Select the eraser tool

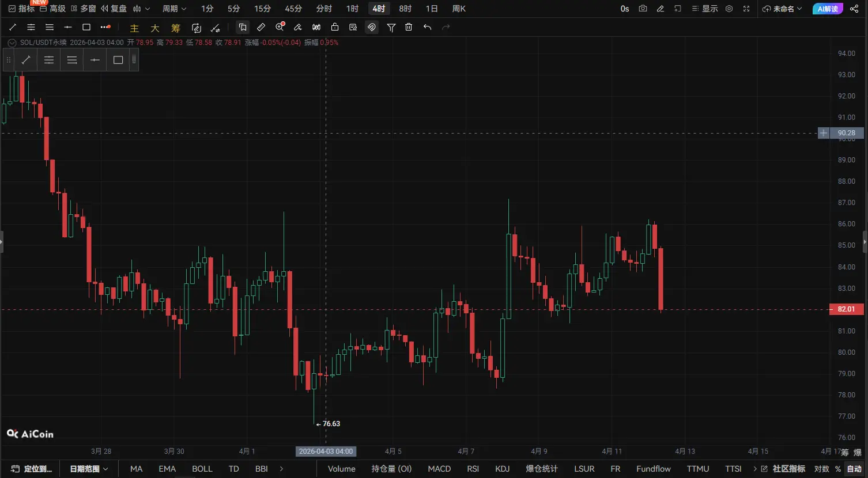click(x=298, y=27)
